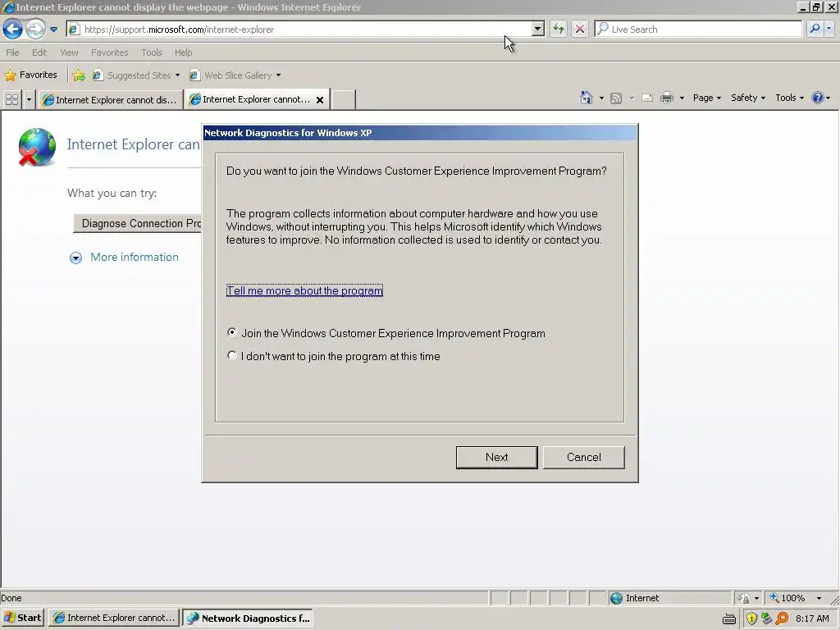Click the keyboard icon in system tray
Image resolution: width=840 pixels, height=630 pixels.
point(728,619)
